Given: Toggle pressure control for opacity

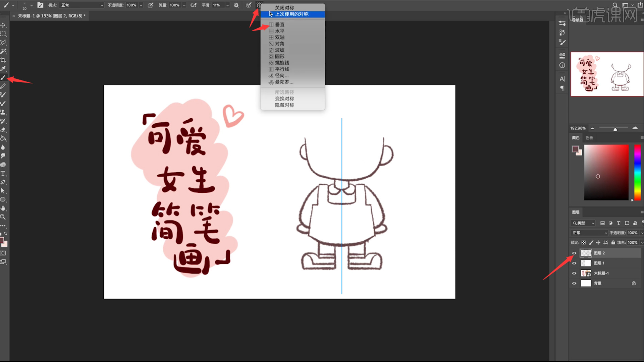Looking at the screenshot, I should tap(150, 5).
